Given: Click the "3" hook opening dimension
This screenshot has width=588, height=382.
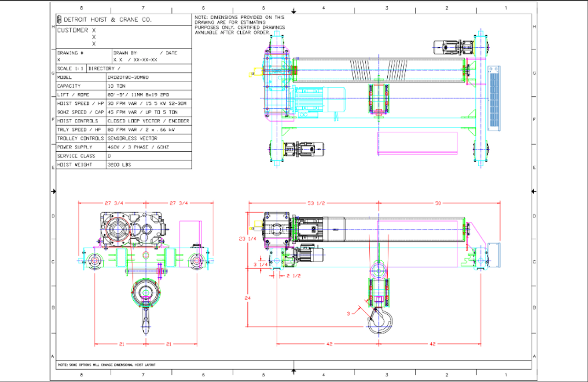Looking at the screenshot, I should coord(349,314).
